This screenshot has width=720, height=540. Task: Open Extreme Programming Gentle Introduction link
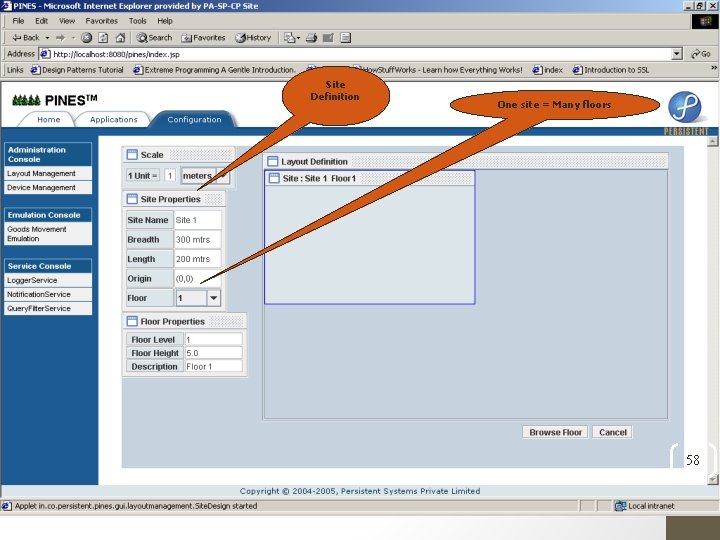tap(214, 70)
